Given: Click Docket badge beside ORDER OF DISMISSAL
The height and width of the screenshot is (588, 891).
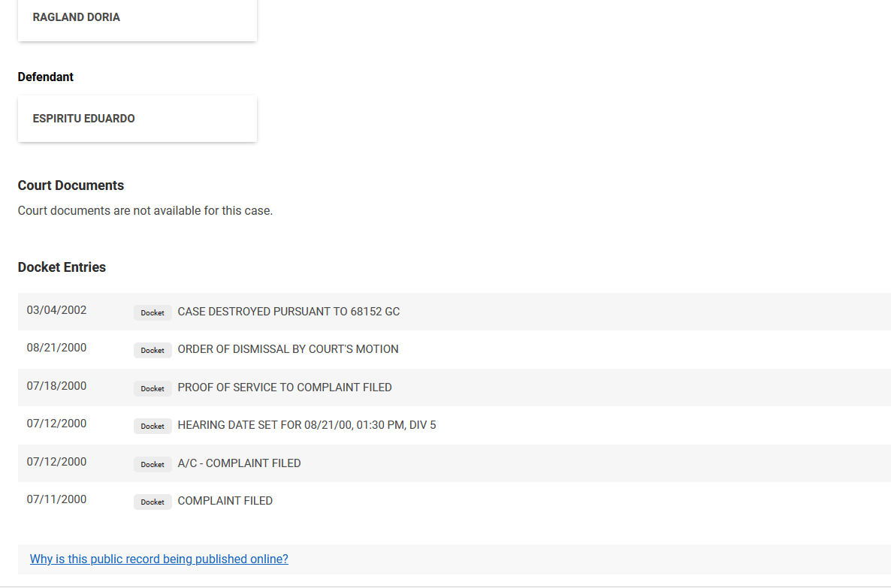Looking at the screenshot, I should pyautogui.click(x=153, y=350).
